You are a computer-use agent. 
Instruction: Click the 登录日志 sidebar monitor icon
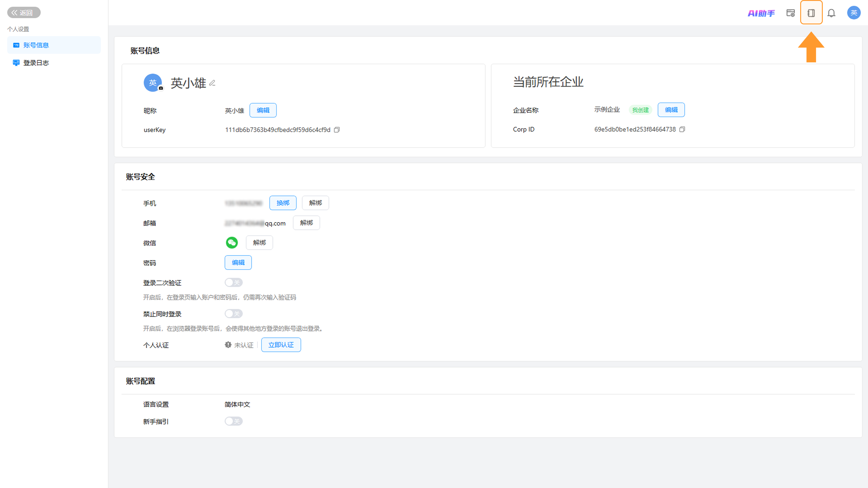[x=16, y=63]
